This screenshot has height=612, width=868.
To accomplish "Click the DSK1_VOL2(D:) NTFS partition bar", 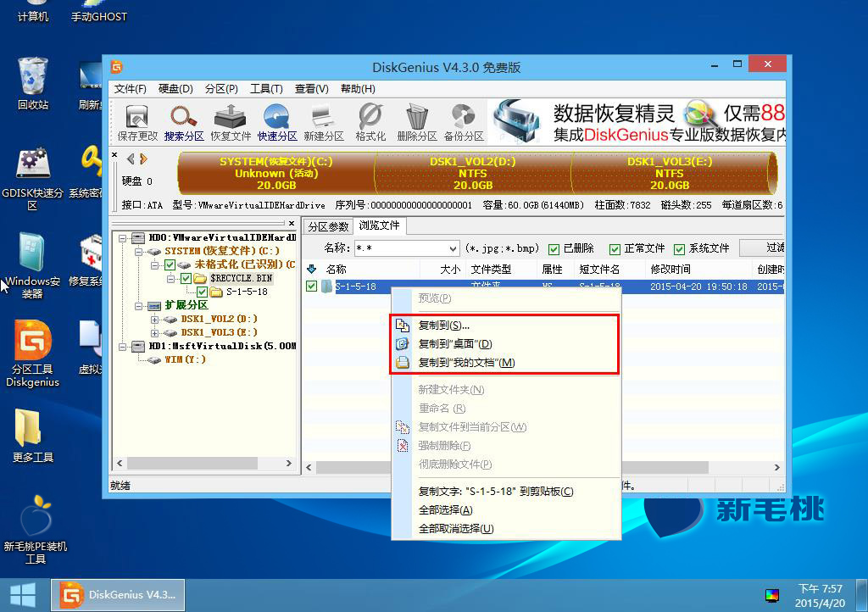I will coord(473,173).
